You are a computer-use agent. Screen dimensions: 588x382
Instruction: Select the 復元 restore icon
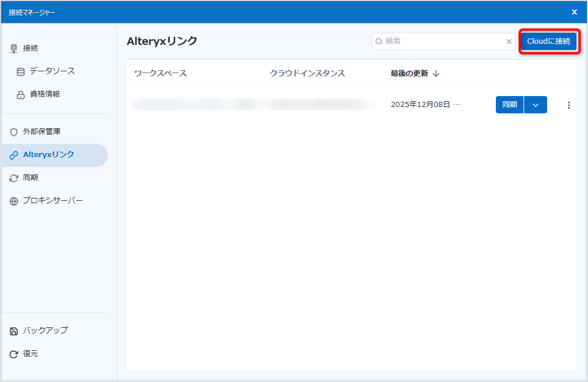13,354
